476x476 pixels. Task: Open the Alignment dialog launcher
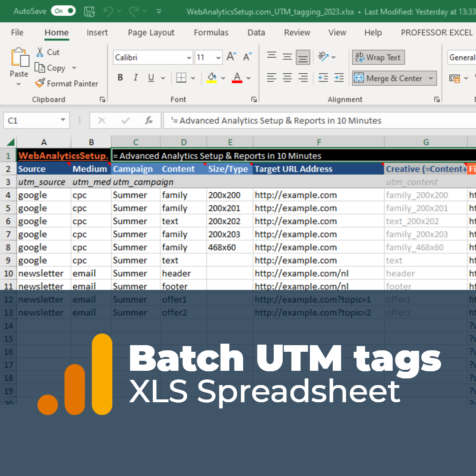coord(436,99)
